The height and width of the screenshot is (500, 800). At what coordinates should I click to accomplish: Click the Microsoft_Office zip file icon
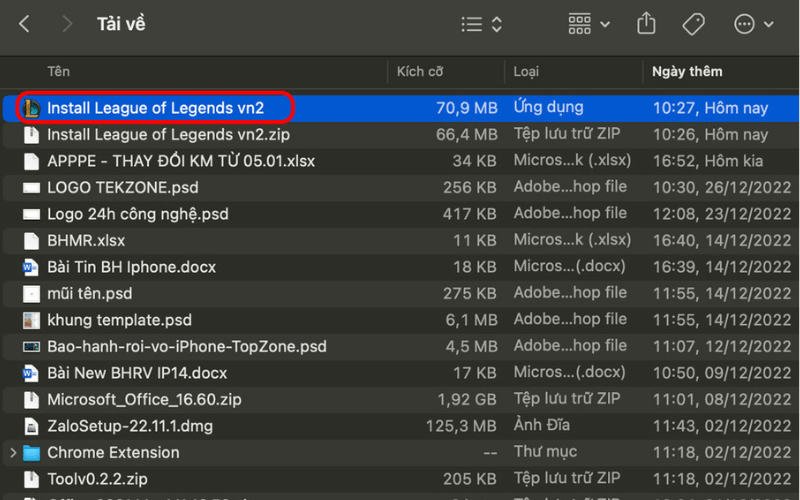coord(31,400)
